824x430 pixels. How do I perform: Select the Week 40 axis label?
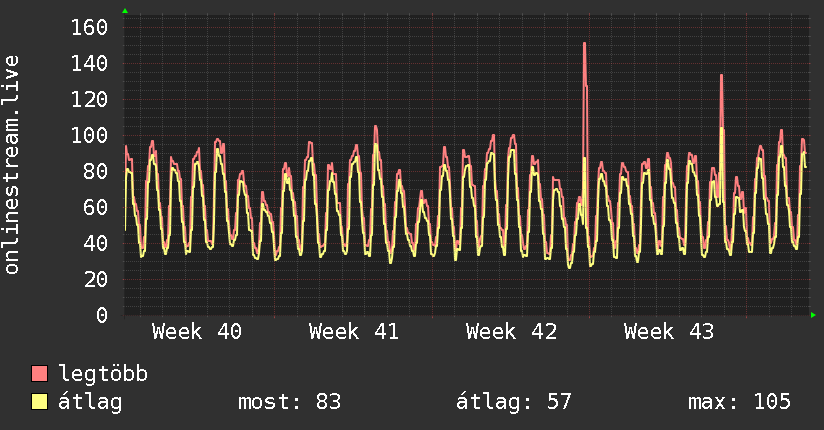[x=197, y=331]
